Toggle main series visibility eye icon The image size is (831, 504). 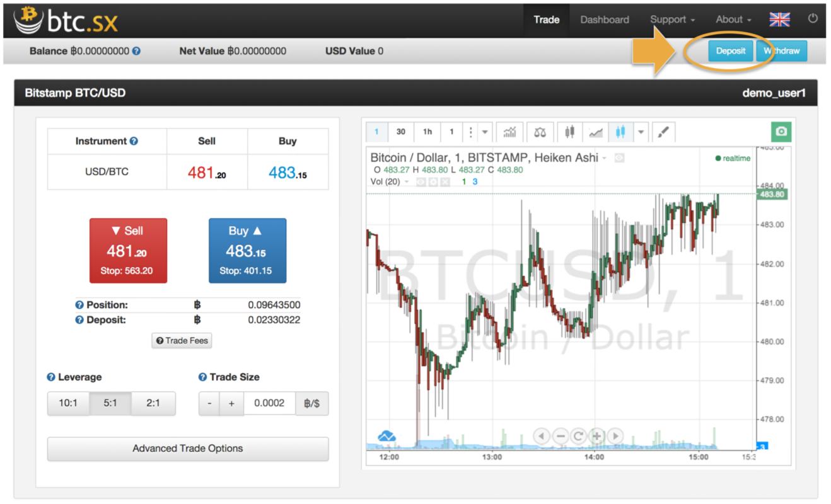coord(619,158)
